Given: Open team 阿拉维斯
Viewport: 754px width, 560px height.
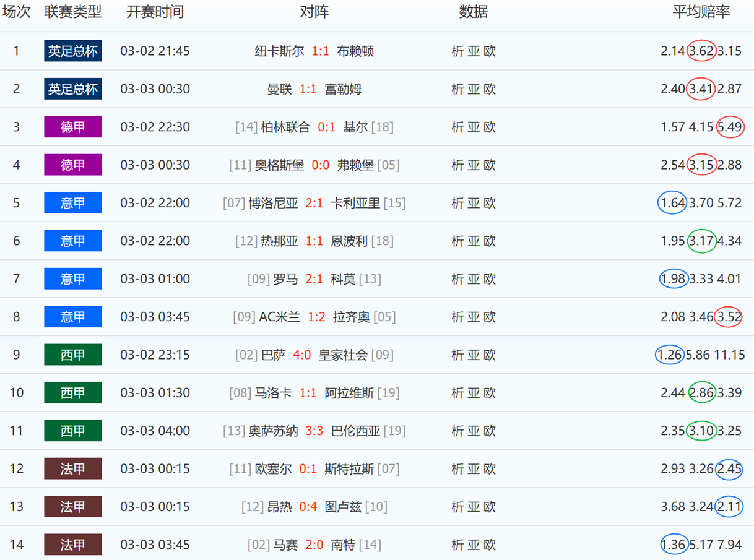Looking at the screenshot, I should [349, 393].
